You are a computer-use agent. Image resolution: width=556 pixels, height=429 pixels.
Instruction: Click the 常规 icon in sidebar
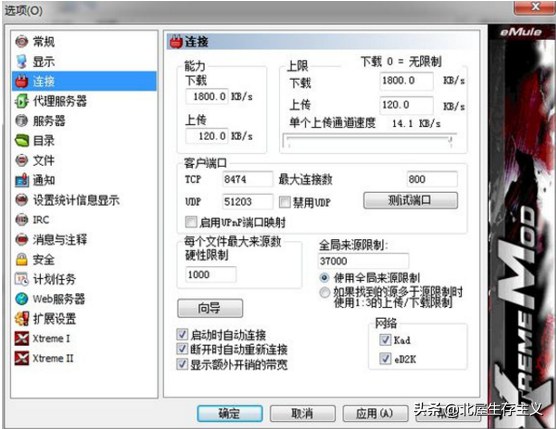point(22,42)
